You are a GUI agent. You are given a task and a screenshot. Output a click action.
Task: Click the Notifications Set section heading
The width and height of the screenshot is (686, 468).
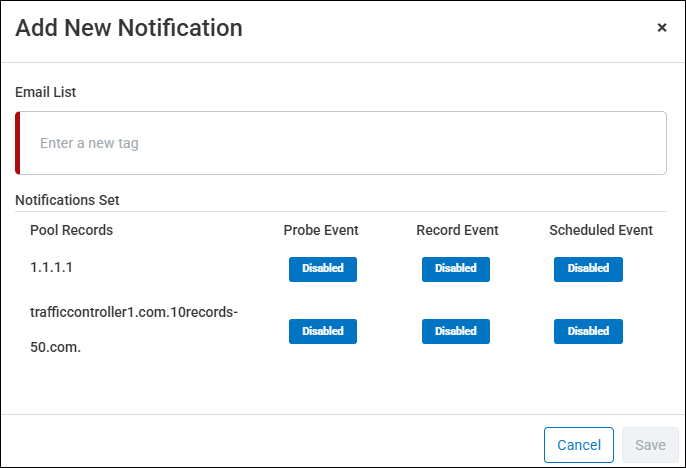tap(67, 200)
